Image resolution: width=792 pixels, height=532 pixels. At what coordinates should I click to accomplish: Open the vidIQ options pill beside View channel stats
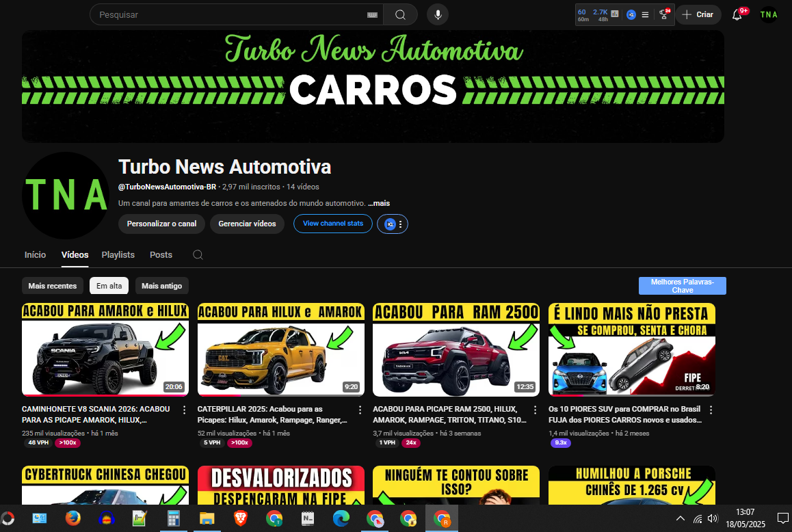[x=393, y=224]
